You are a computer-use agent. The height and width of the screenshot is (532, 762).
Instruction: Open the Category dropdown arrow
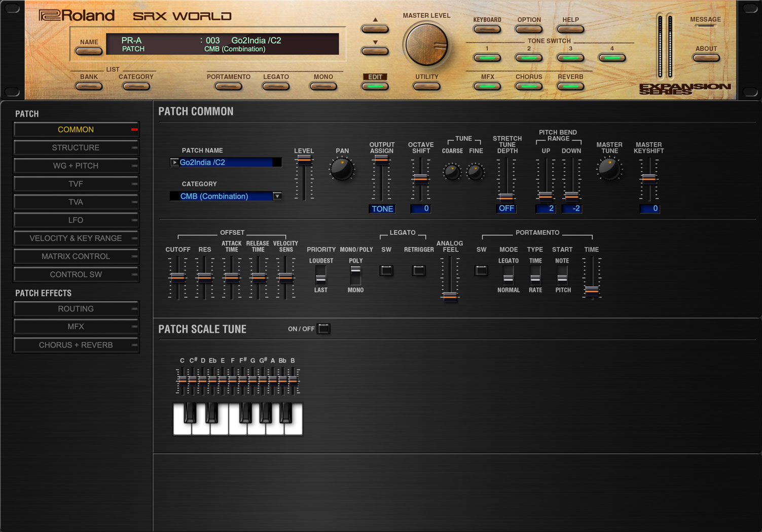click(x=277, y=196)
